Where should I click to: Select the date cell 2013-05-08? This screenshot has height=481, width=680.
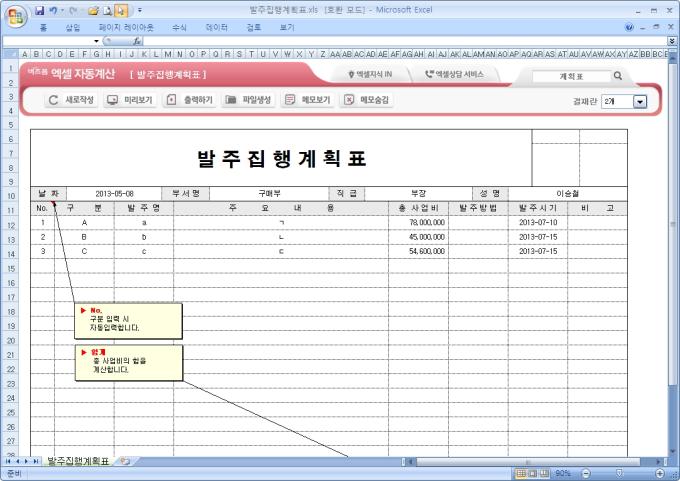(x=114, y=194)
